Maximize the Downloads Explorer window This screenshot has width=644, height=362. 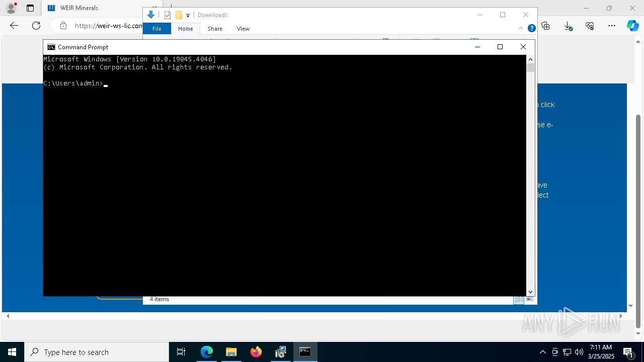503,15
